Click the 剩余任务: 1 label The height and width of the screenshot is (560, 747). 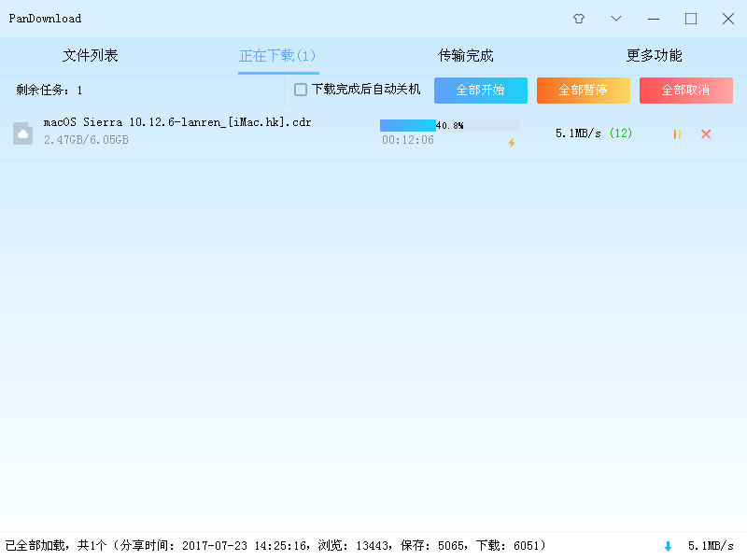[49, 90]
